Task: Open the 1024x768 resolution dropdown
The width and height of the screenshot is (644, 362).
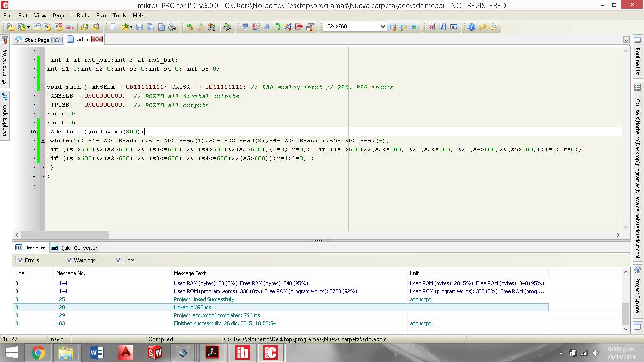Action: tap(382, 27)
